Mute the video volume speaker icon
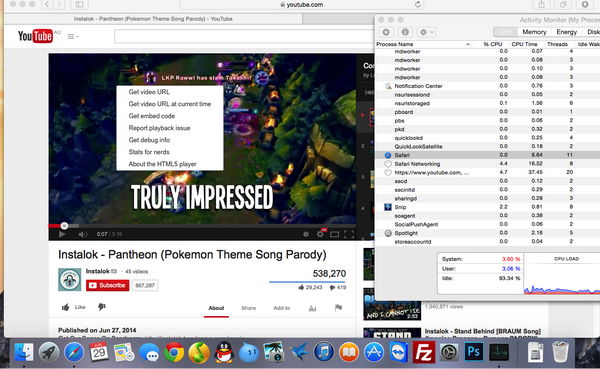This screenshot has width=600, height=369. pos(83,234)
